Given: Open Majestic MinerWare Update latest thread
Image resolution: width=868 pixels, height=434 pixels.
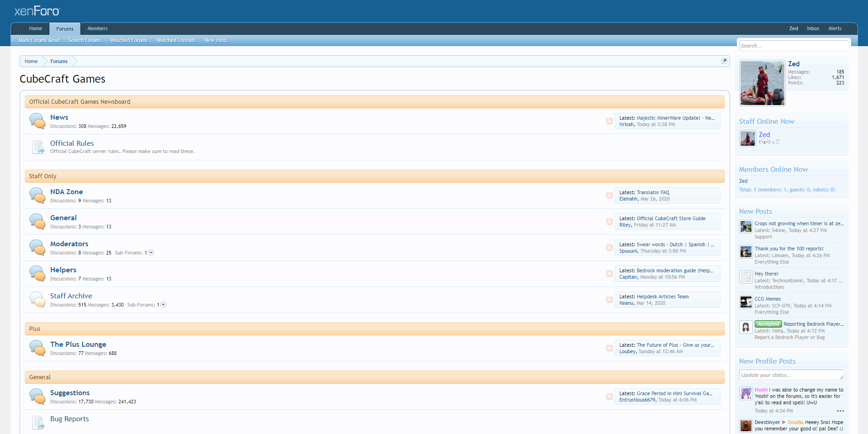Looking at the screenshot, I should pyautogui.click(x=676, y=118).
